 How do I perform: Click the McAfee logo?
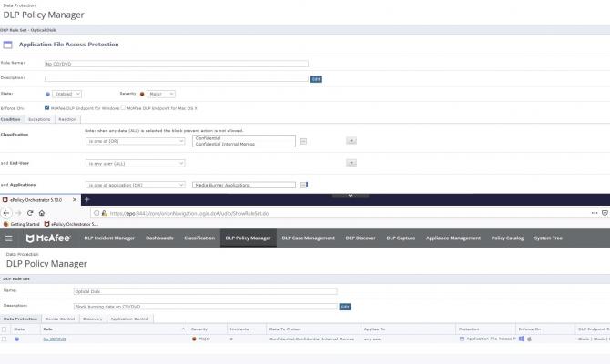coord(48,238)
